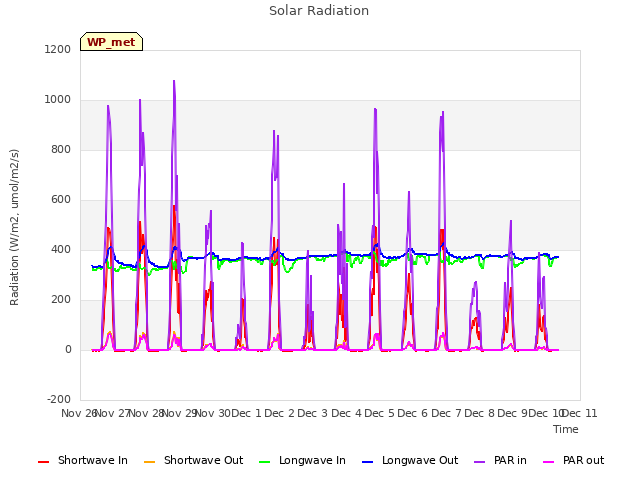Click the red Shortwave In color marker
640x480 pixels.
43,462
